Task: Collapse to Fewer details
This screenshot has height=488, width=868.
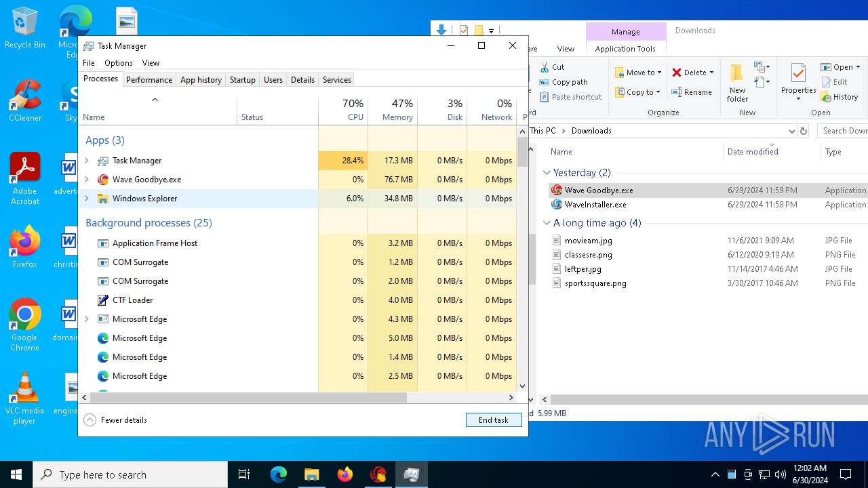Action: [115, 420]
